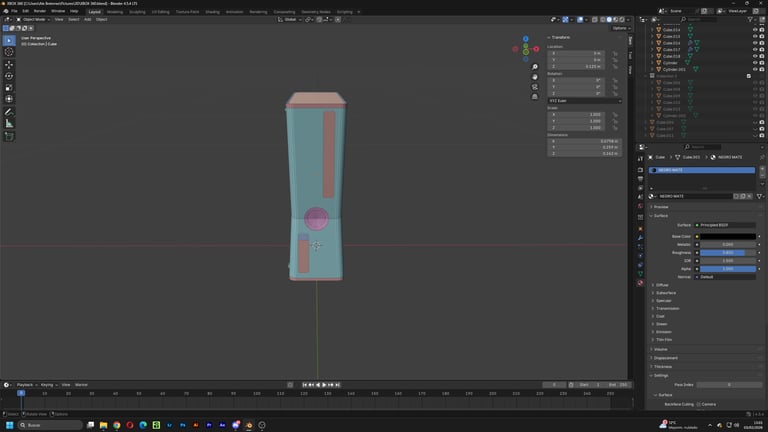Click the Play animation button
The height and width of the screenshot is (432, 768).
coord(324,385)
